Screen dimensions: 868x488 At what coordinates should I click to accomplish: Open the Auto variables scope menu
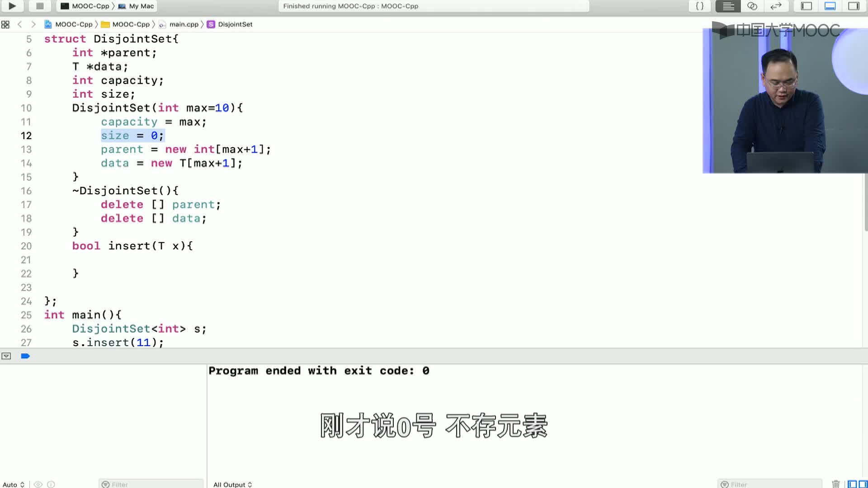[x=13, y=484]
